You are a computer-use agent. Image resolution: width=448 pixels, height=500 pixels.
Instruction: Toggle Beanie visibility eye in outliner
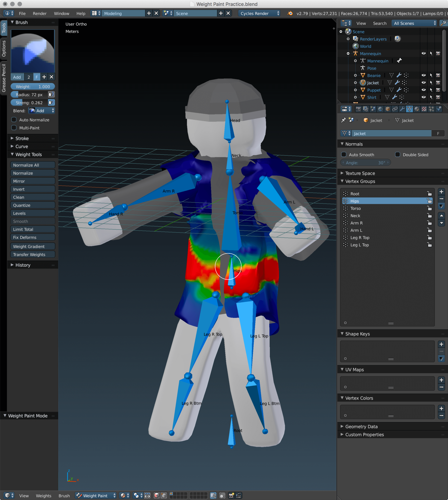pos(423,75)
